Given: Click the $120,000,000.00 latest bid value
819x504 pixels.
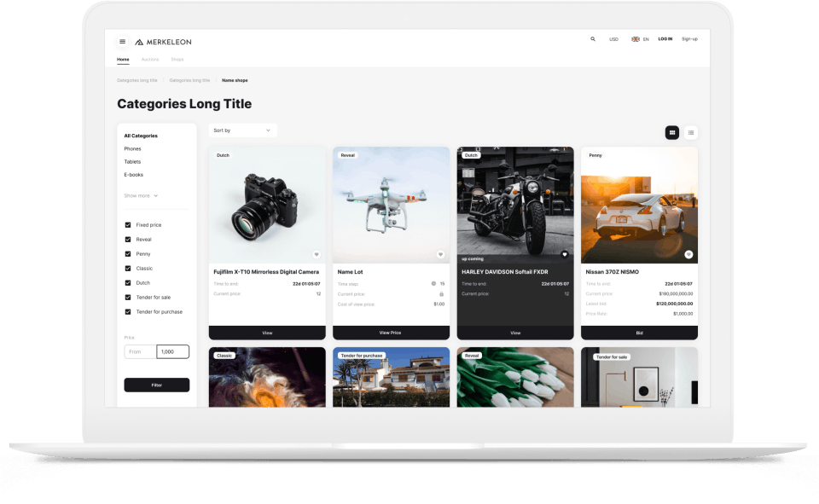Looking at the screenshot, I should (674, 304).
